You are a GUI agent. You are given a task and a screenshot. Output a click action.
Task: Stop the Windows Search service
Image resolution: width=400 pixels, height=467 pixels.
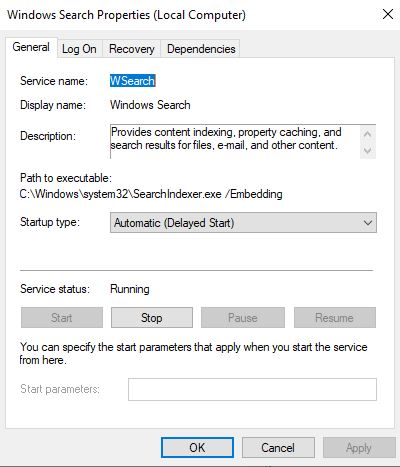pyautogui.click(x=152, y=318)
